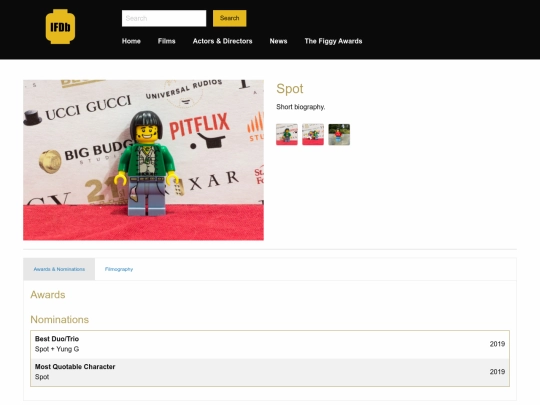
Task: Click the Spot + Yung G text
Action: click(x=57, y=349)
